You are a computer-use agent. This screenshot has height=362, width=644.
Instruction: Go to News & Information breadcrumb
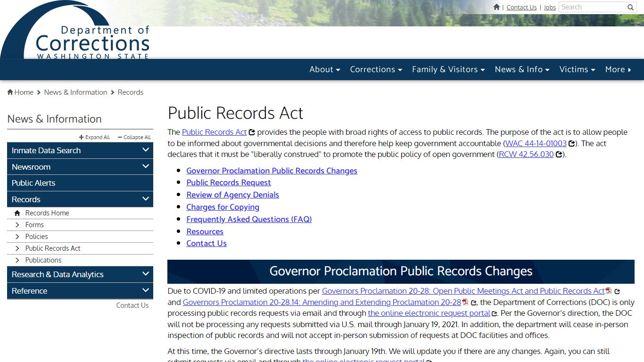tap(75, 92)
